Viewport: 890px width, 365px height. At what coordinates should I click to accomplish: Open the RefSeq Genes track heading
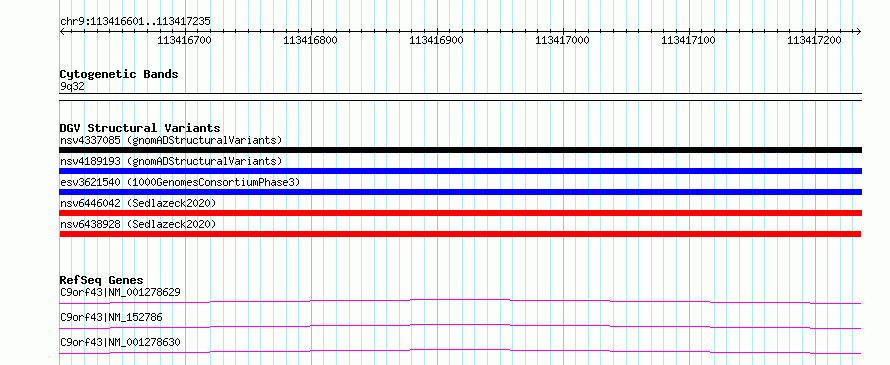(102, 280)
